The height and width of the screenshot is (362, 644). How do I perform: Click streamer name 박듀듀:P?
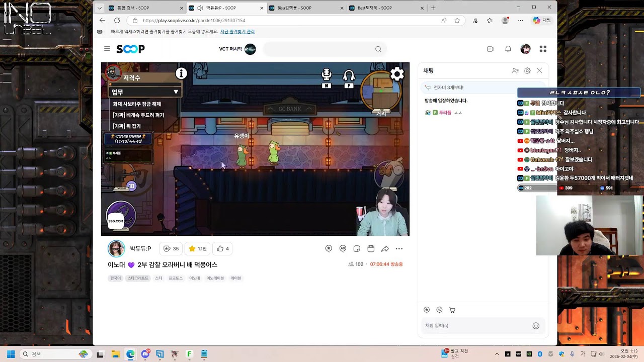coord(140,248)
